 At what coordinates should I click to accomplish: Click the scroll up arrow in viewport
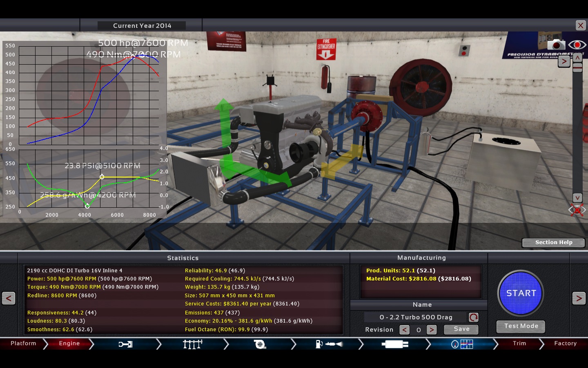577,58
